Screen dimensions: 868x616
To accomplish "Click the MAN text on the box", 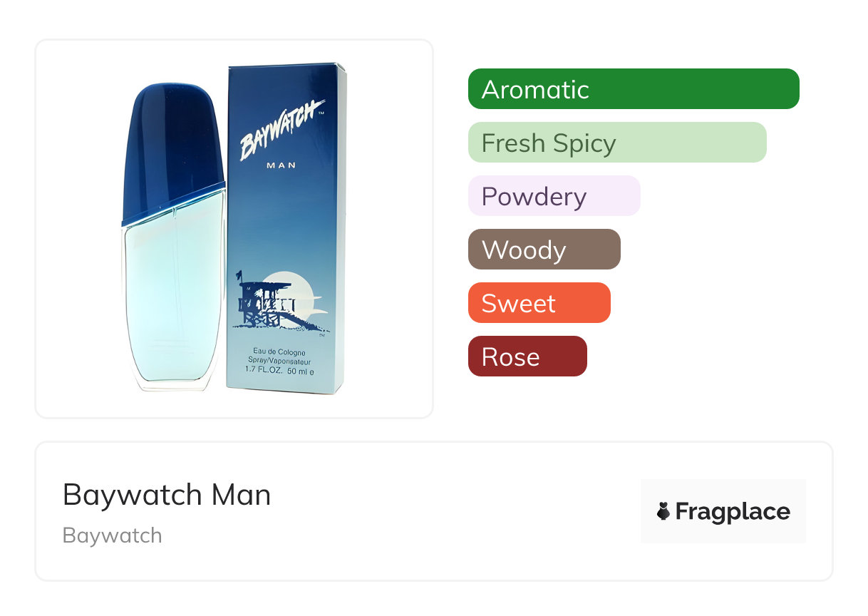I will pos(281,165).
